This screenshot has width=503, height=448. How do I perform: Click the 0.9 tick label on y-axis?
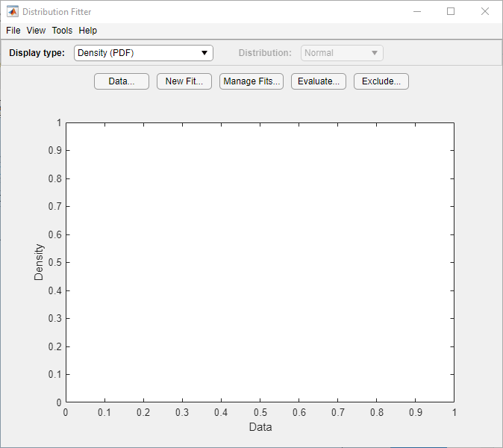[x=55, y=150]
